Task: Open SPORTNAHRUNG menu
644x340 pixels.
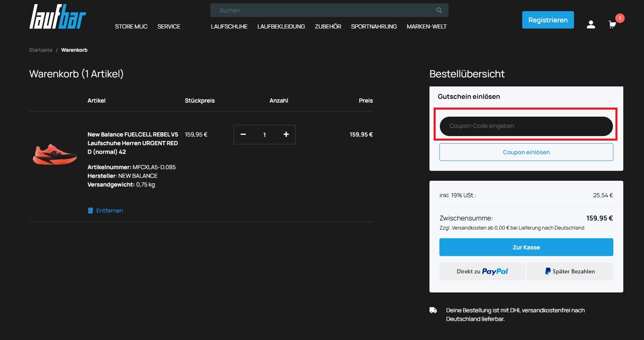Action: [x=374, y=26]
